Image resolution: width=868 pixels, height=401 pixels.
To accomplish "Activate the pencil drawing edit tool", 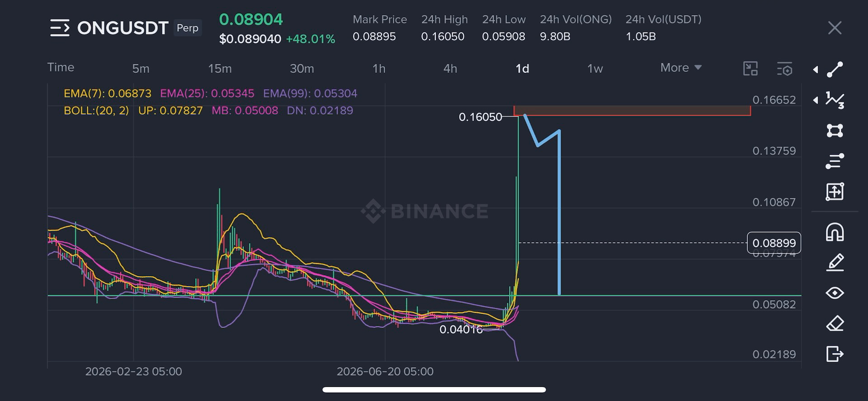I will [835, 263].
